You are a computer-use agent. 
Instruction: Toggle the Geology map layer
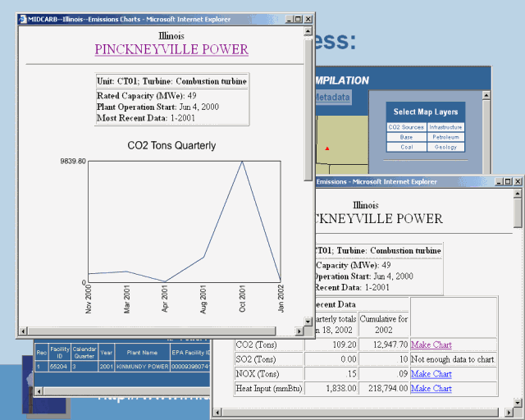(445, 147)
